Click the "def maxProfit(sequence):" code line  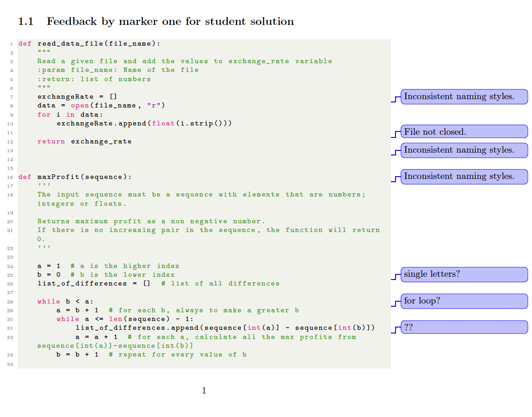[x=75, y=177]
